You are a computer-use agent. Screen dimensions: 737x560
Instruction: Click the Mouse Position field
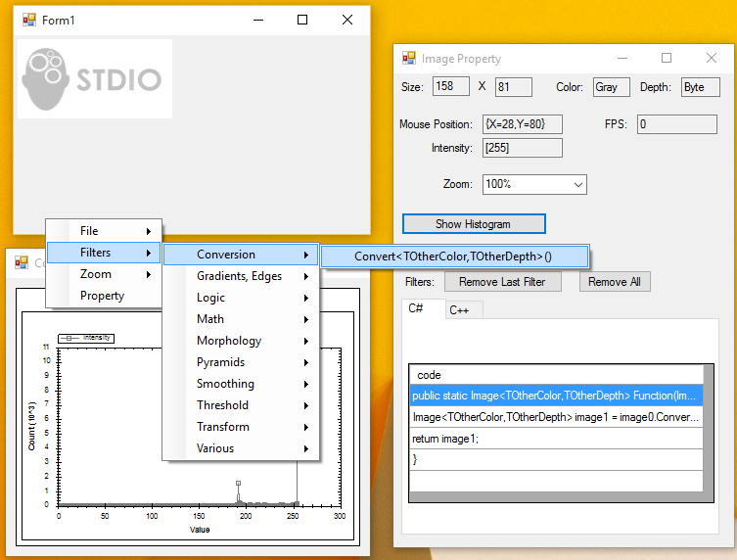(x=523, y=124)
